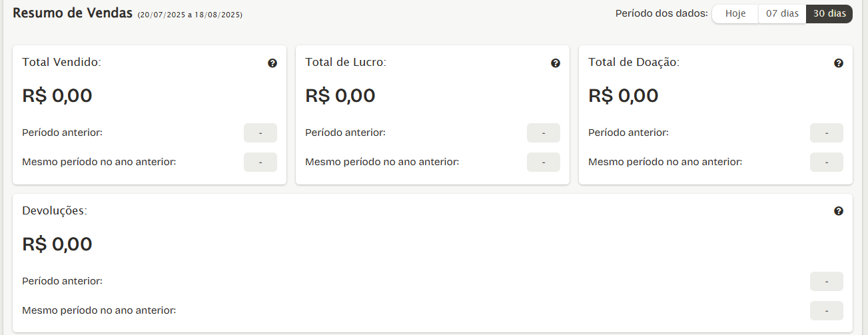Open help icon for Total Vendido
Viewport: 868px width, 335px height.
[x=272, y=63]
